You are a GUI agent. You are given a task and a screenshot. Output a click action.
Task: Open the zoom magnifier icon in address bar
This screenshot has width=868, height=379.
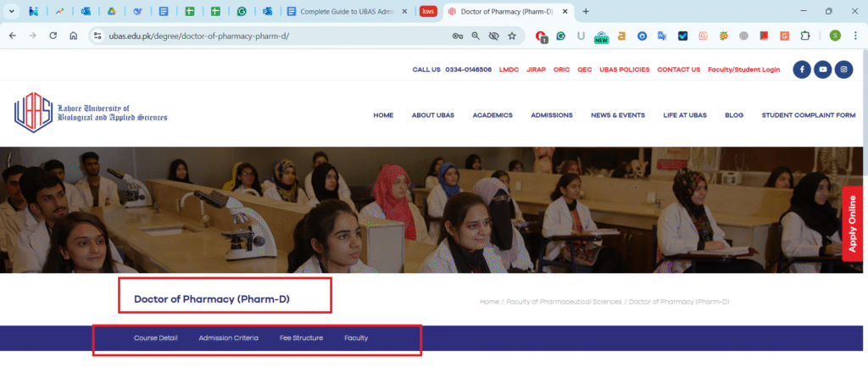[476, 36]
